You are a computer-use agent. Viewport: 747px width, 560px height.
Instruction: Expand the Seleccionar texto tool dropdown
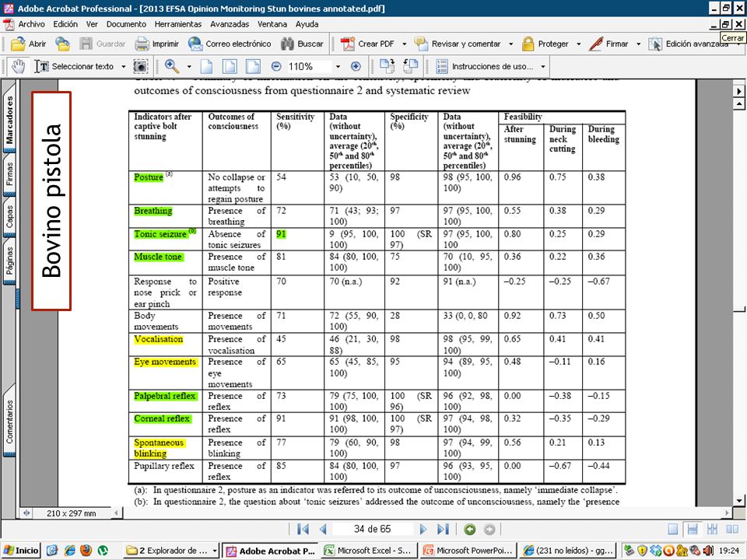pyautogui.click(x=124, y=67)
